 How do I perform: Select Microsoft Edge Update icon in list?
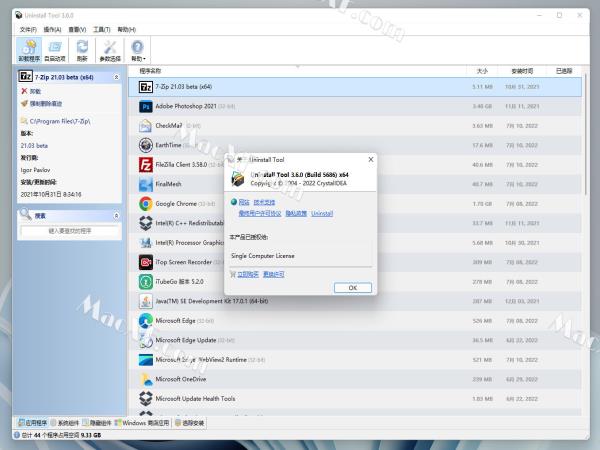point(146,341)
